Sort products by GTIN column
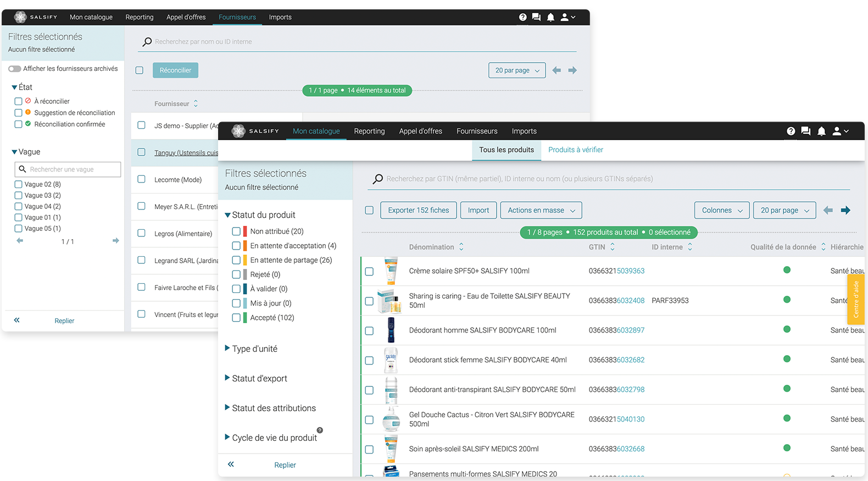Viewport: 868px width, 481px height. tap(613, 247)
